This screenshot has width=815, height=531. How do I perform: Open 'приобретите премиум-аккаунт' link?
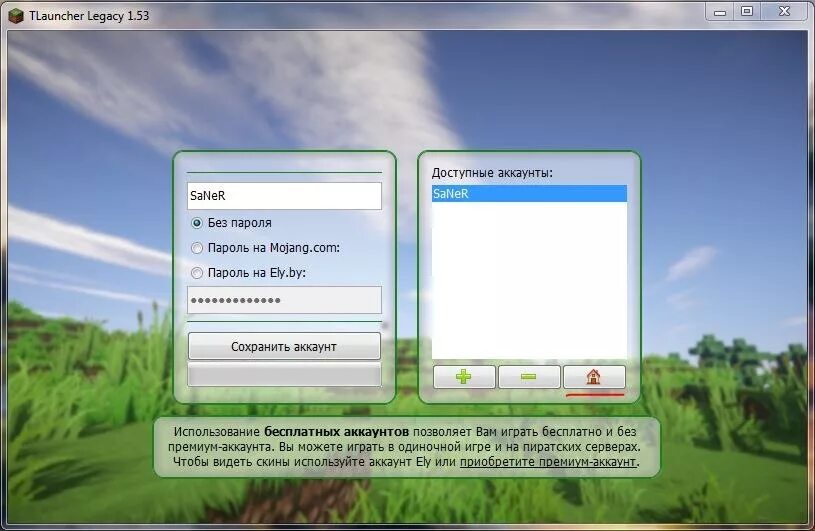pyautogui.click(x=548, y=461)
